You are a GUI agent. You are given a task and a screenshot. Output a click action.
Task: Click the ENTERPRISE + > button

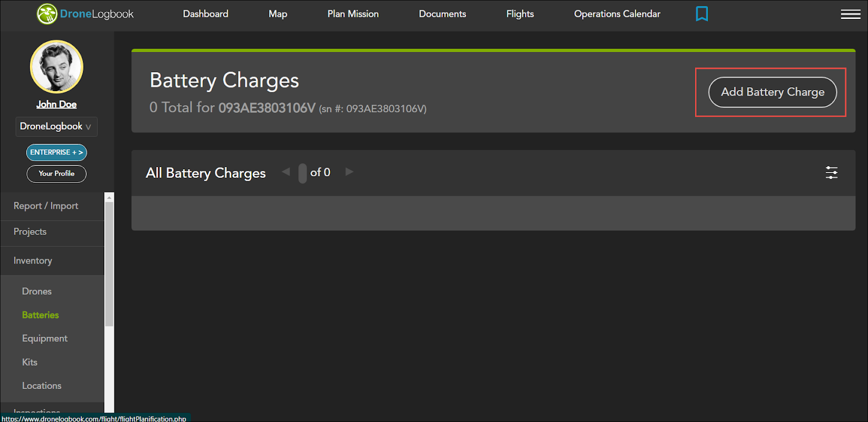pos(56,152)
